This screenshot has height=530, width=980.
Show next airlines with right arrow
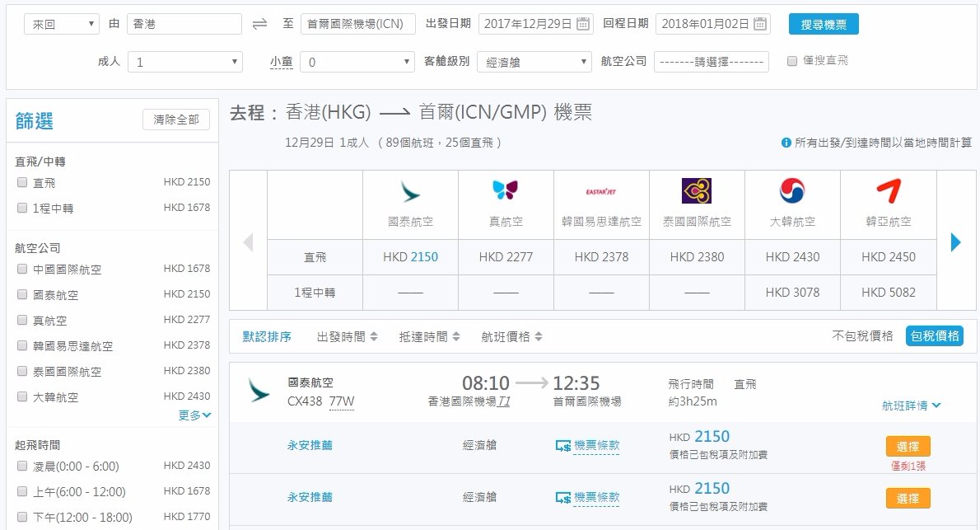pos(955,242)
